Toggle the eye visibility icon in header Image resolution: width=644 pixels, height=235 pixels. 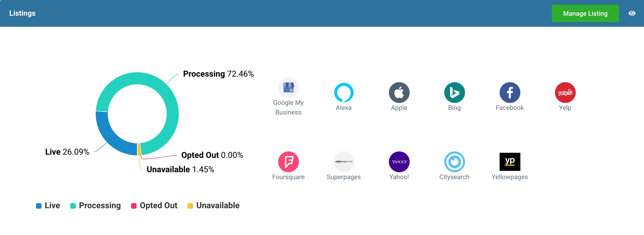[x=632, y=13]
